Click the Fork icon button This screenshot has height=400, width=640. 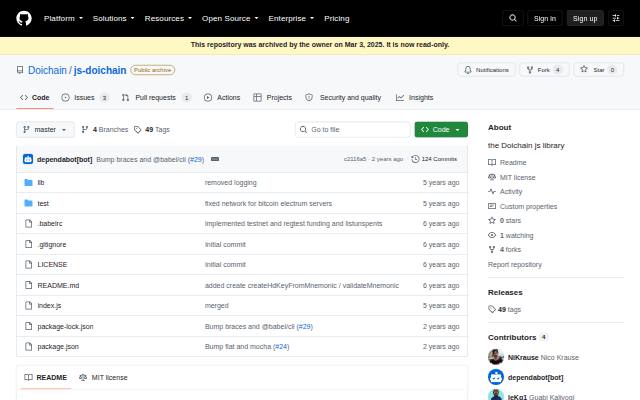coord(544,70)
